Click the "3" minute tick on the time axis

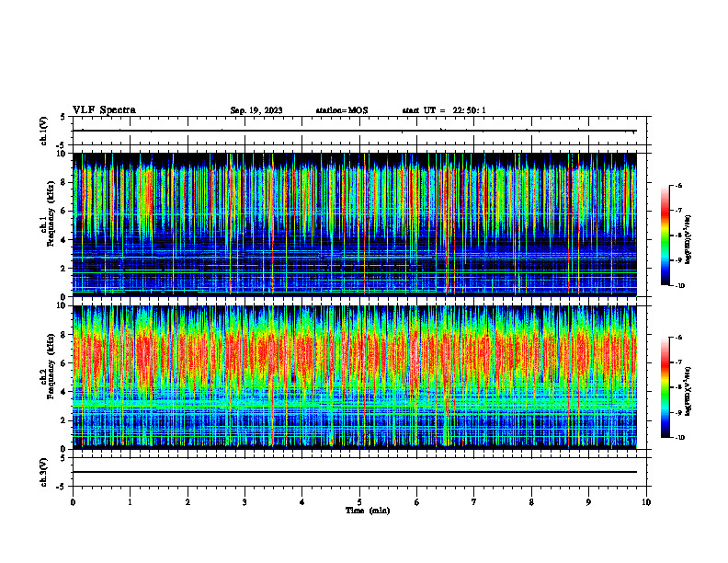coord(245,502)
